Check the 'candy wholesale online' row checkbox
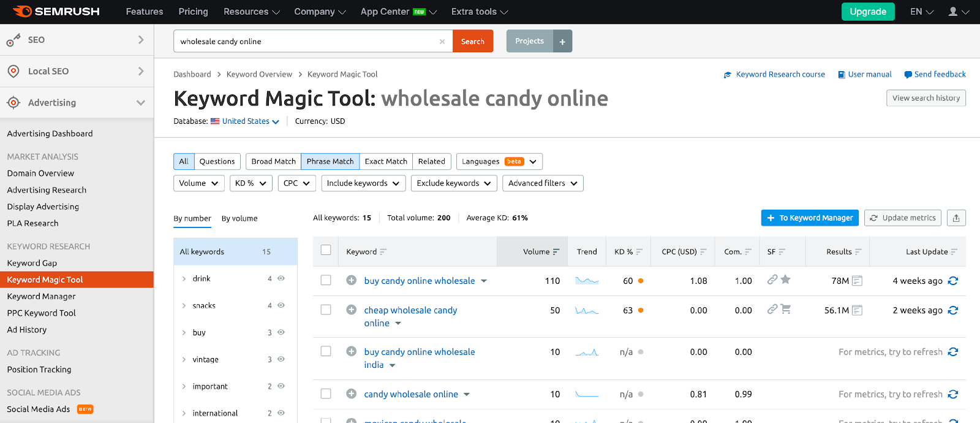The width and height of the screenshot is (980, 423). 326,394
